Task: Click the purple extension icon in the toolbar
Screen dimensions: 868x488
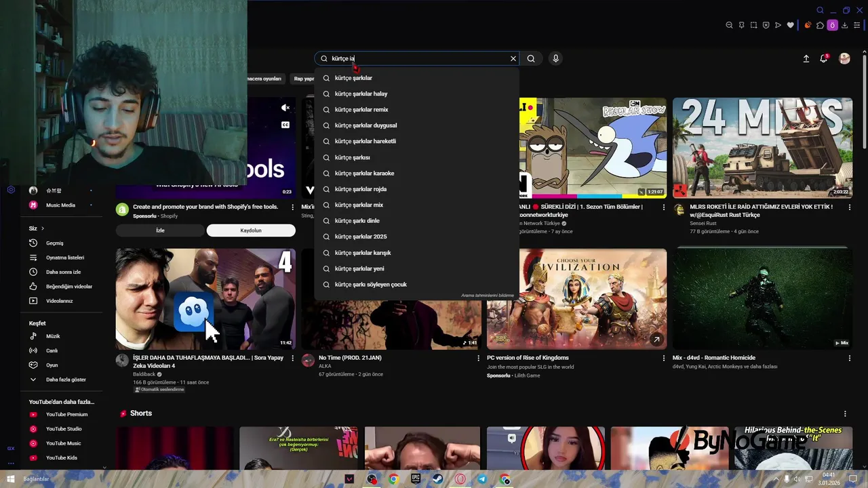Action: tap(832, 25)
